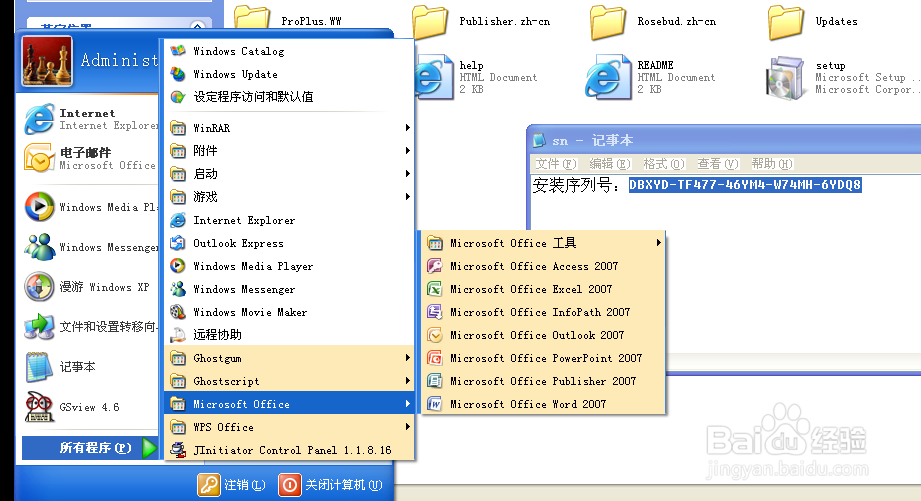Launch Windows Movie Maker
This screenshot has height=501, width=921.
point(290,312)
